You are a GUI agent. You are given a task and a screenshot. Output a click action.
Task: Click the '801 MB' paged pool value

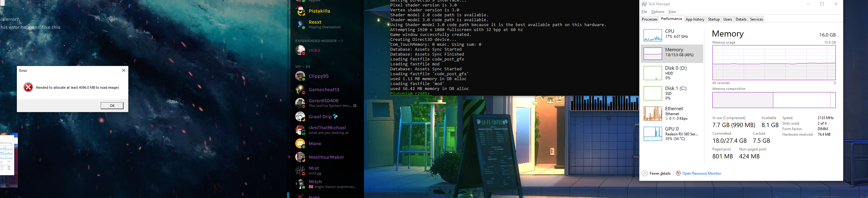723,156
